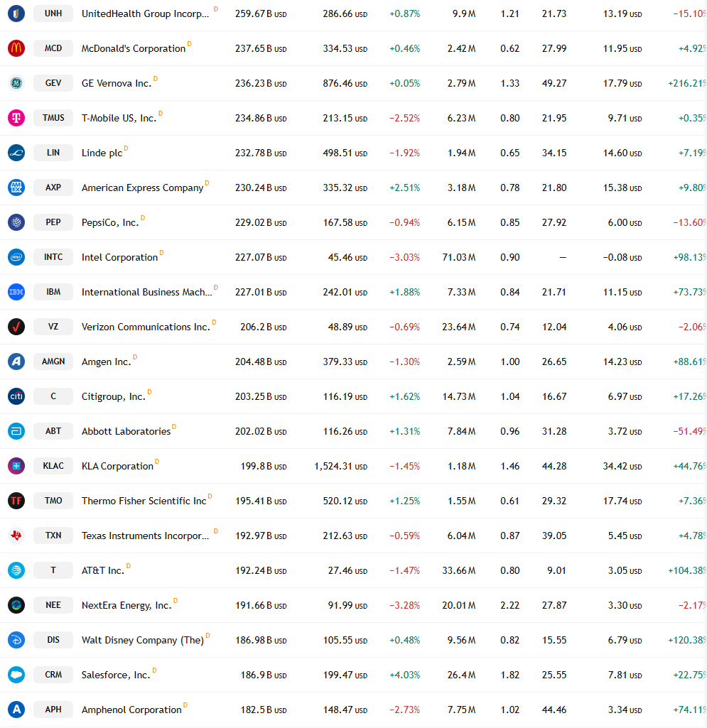This screenshot has width=707, height=728.
Task: Select the APH ticker badge
Action: coord(53,710)
